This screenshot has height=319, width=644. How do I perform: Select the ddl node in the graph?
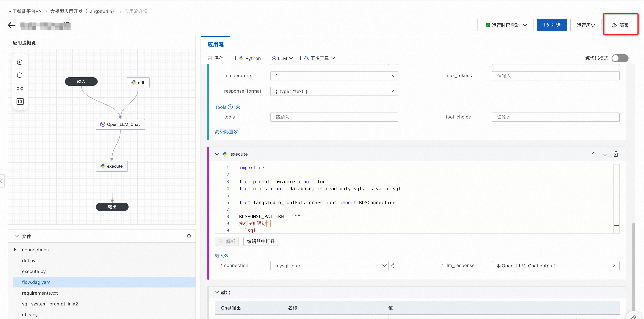point(138,83)
